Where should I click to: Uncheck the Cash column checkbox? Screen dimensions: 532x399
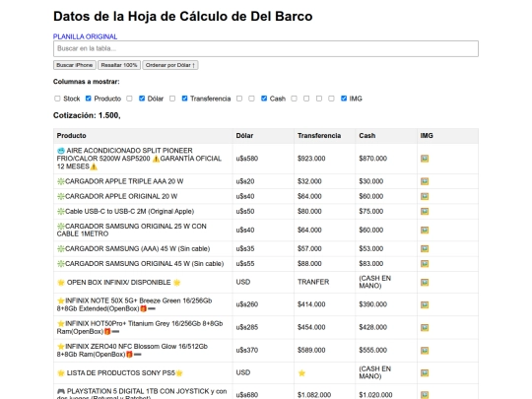[x=264, y=99]
